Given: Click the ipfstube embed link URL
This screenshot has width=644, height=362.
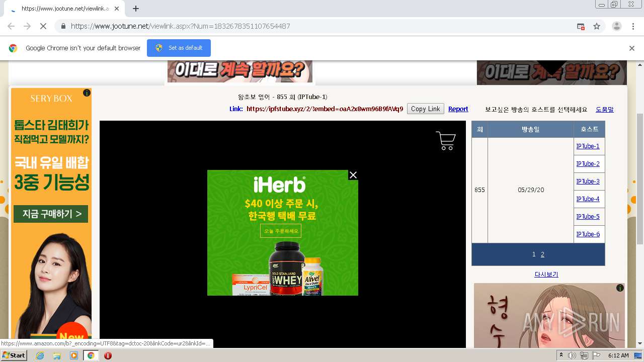Looking at the screenshot, I should 325,109.
